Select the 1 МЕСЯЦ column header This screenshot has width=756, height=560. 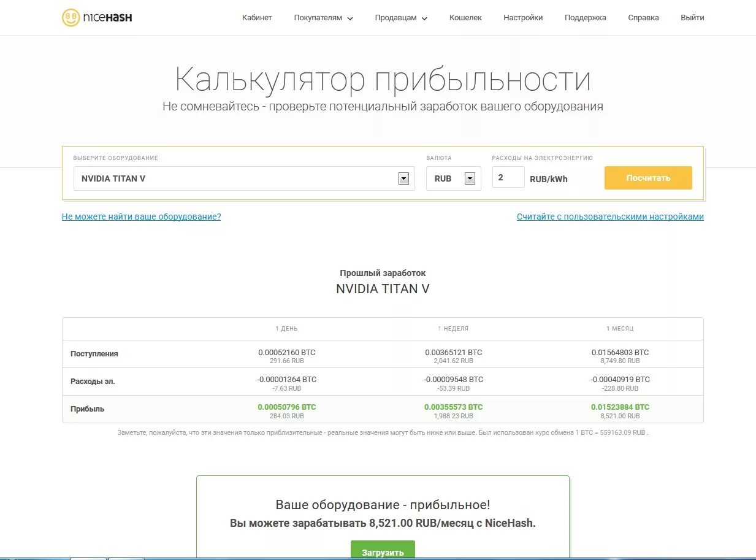(x=620, y=329)
